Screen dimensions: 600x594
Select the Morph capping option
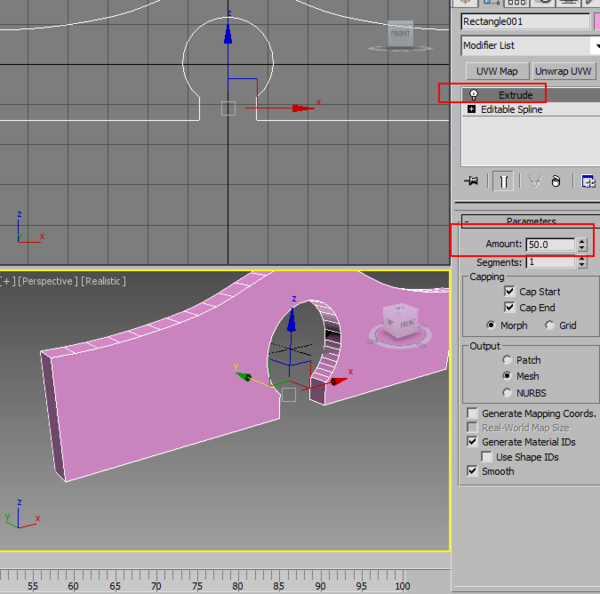pyautogui.click(x=490, y=325)
